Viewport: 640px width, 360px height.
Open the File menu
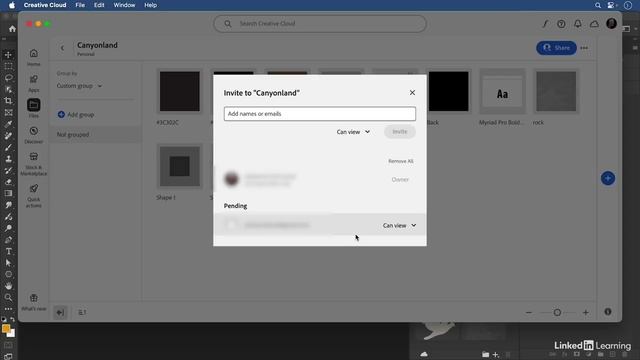tap(80, 5)
